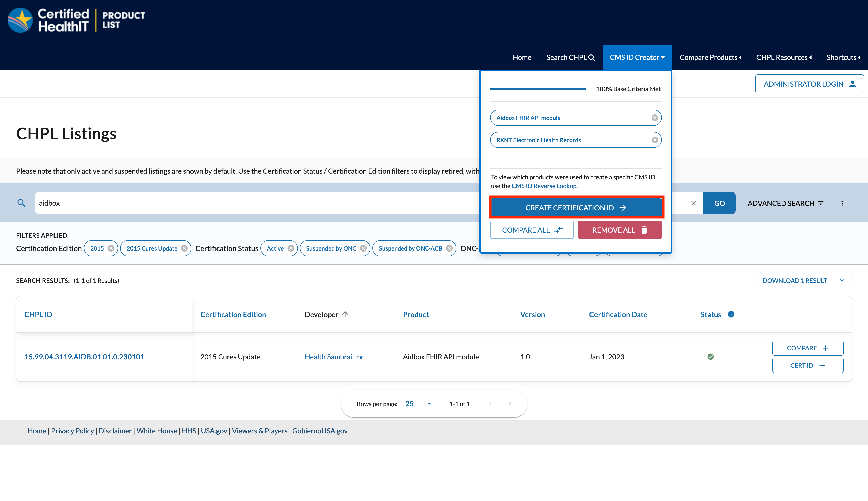
Task: Go to the next results page
Action: click(x=509, y=404)
